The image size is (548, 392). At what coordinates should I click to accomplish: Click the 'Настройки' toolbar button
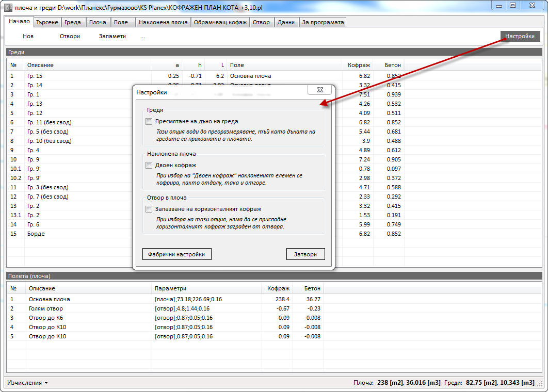(x=520, y=36)
